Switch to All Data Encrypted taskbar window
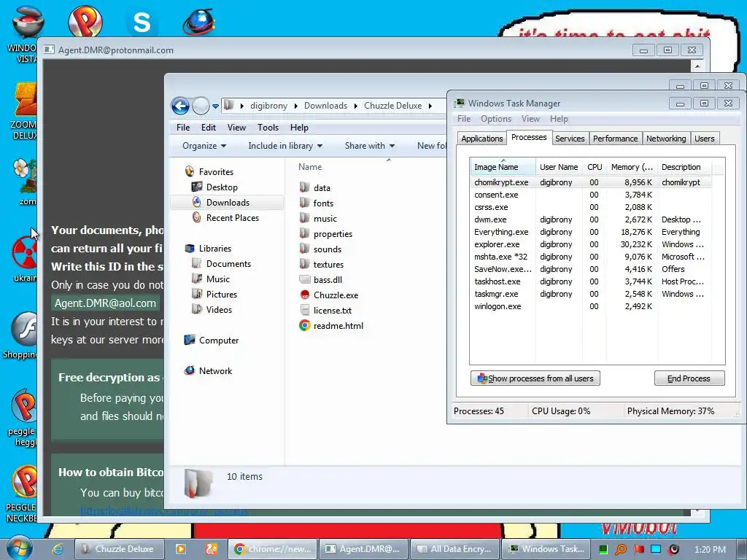The image size is (747, 560). [x=455, y=549]
